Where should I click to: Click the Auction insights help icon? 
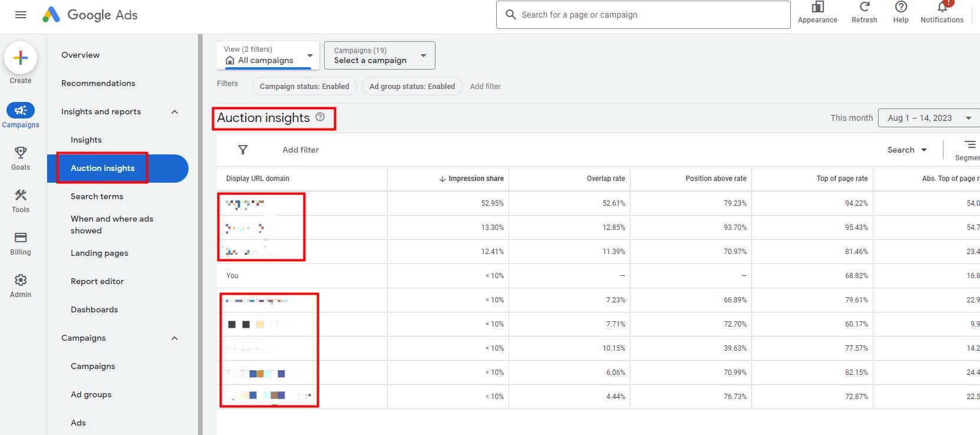coord(320,117)
